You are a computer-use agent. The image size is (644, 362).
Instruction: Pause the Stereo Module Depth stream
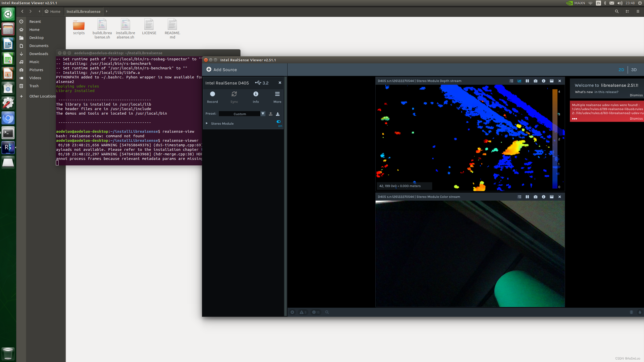pyautogui.click(x=527, y=81)
